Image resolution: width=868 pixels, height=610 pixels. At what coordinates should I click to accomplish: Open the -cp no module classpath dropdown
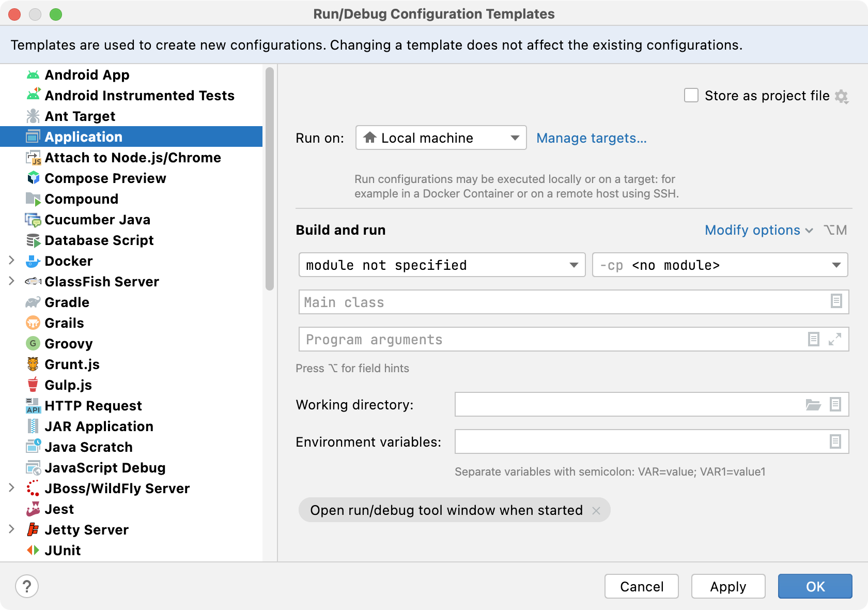pyautogui.click(x=720, y=265)
